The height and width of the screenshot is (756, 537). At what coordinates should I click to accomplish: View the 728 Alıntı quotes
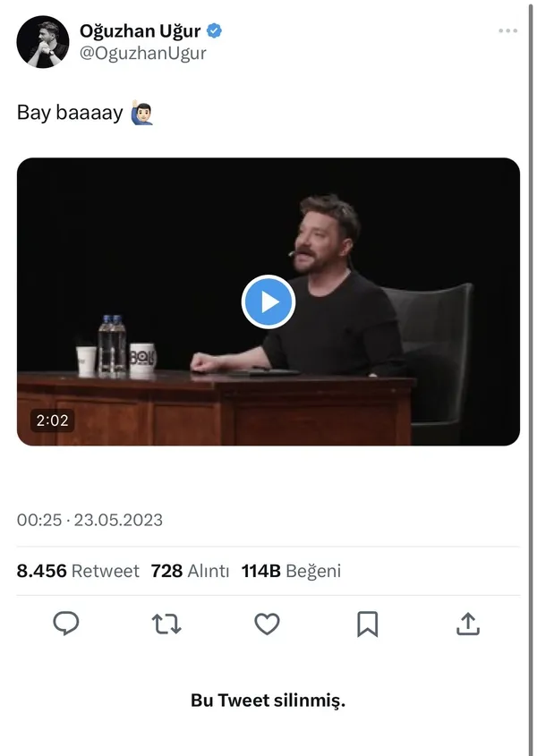click(190, 571)
